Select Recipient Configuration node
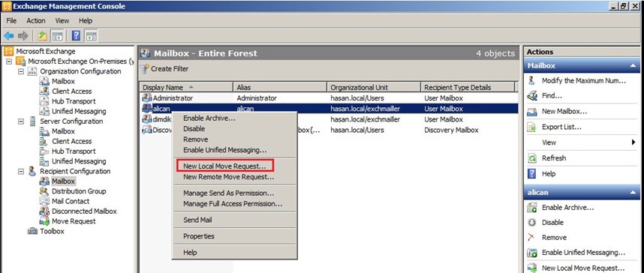 (75, 171)
